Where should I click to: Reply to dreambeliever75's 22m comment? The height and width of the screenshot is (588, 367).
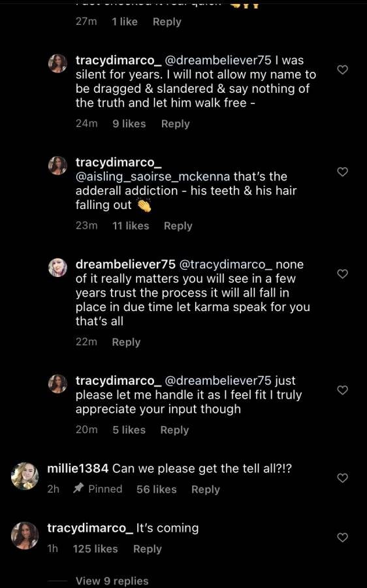(x=126, y=342)
